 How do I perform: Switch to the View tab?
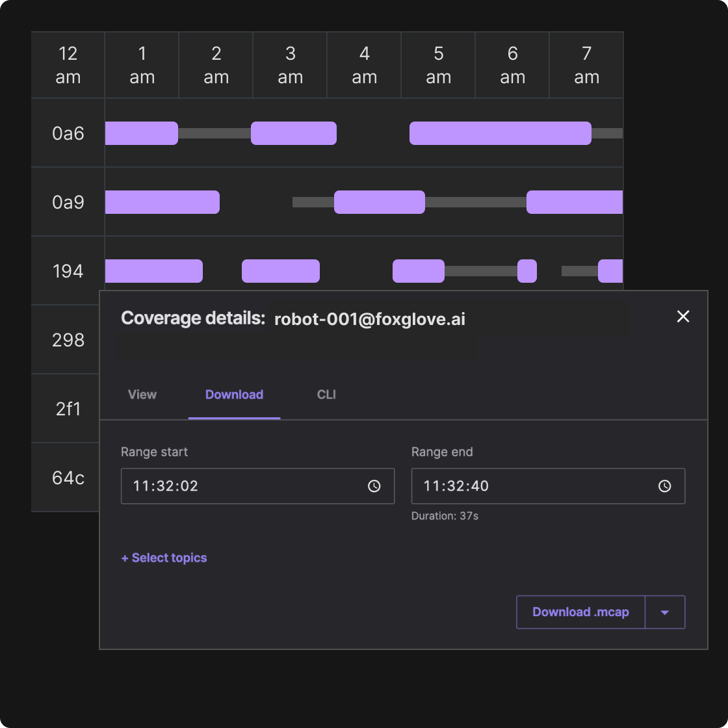click(142, 395)
